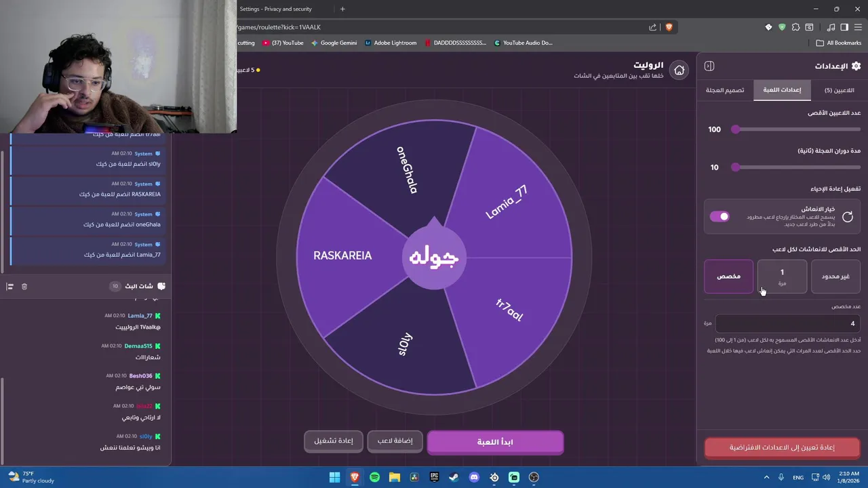Screen dimensions: 868x488
Task: Open the extensions puzzle icon
Action: click(x=795, y=27)
